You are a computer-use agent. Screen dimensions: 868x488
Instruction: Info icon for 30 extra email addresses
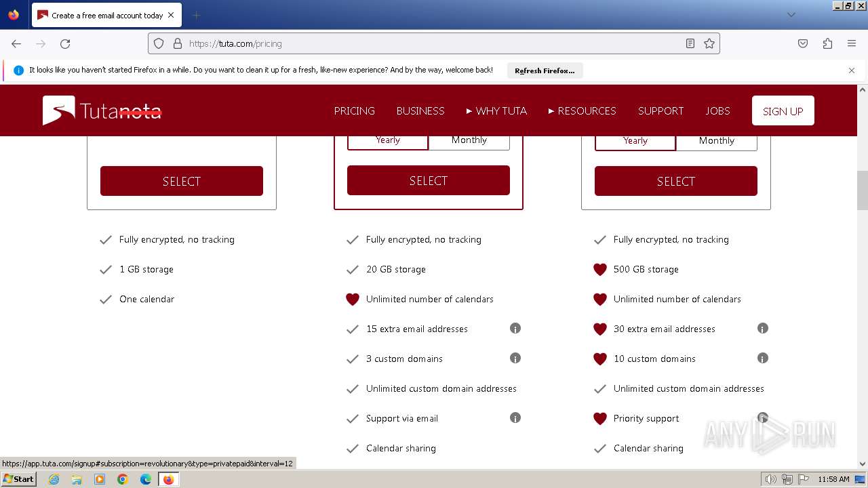pyautogui.click(x=763, y=328)
